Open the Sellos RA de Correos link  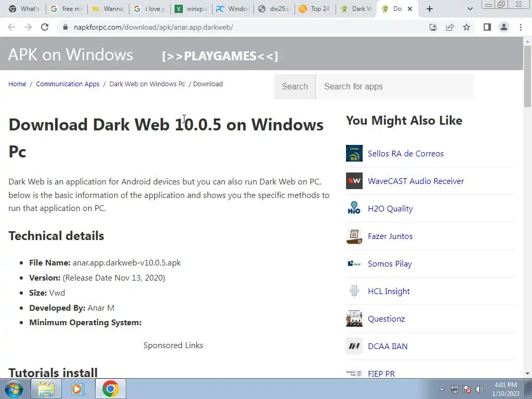pos(405,153)
